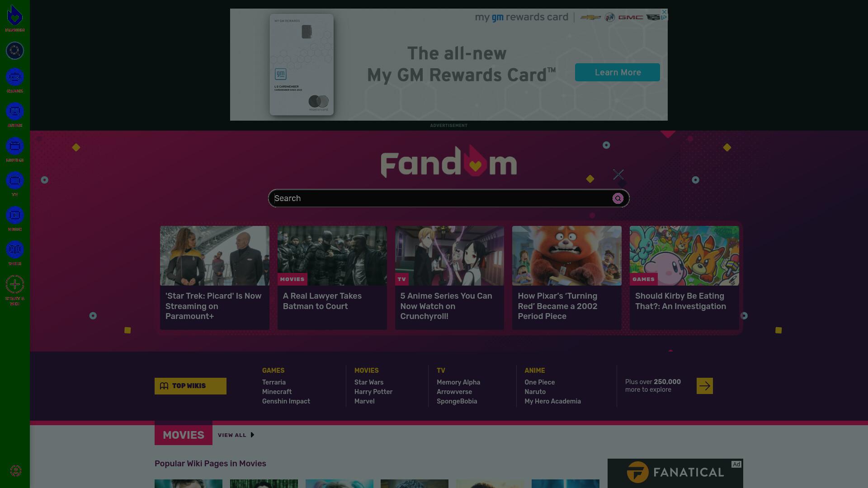Open the Turning Red 2002 Period Piece headline
Image resolution: width=868 pixels, height=488 pixels.
click(x=557, y=306)
